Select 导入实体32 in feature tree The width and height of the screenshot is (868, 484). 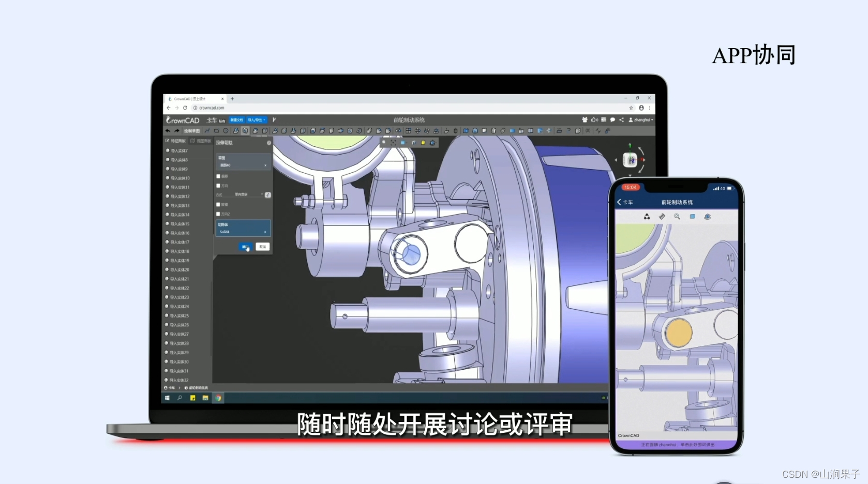(x=179, y=380)
